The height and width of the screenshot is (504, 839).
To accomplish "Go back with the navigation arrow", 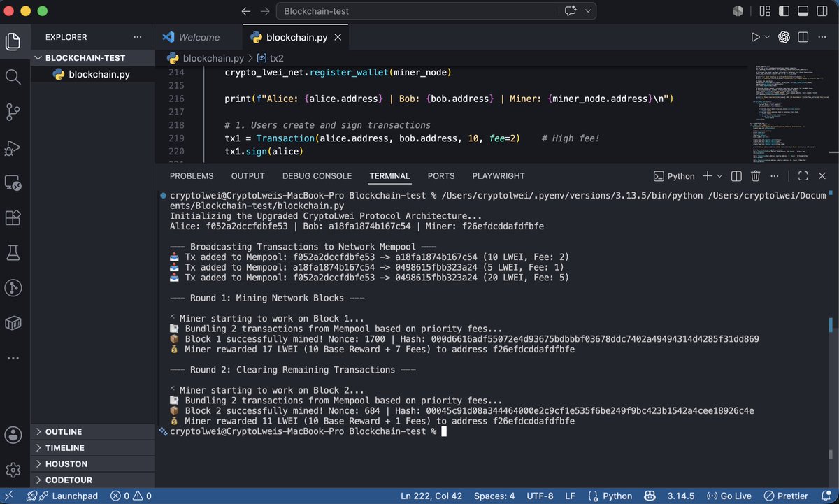I will pyautogui.click(x=245, y=11).
